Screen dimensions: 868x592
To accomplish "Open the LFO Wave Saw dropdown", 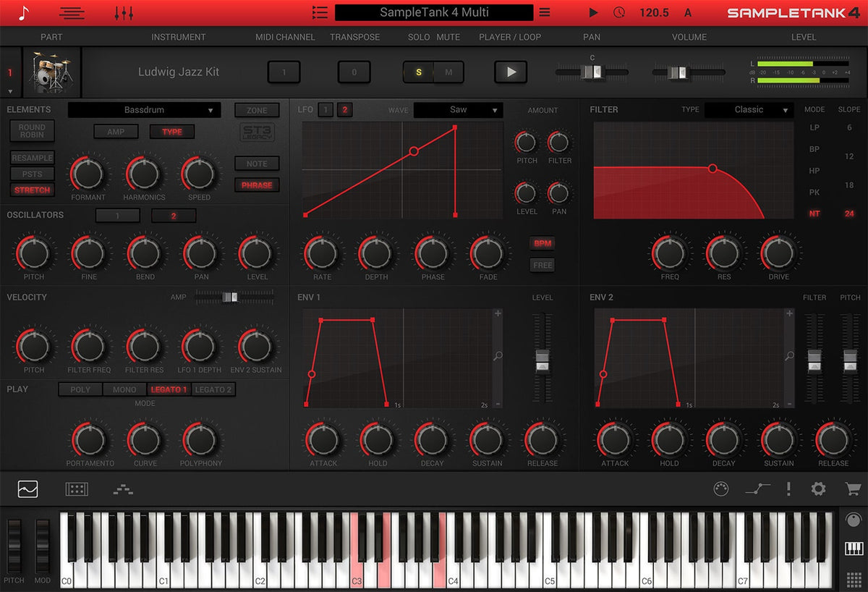I will (458, 110).
